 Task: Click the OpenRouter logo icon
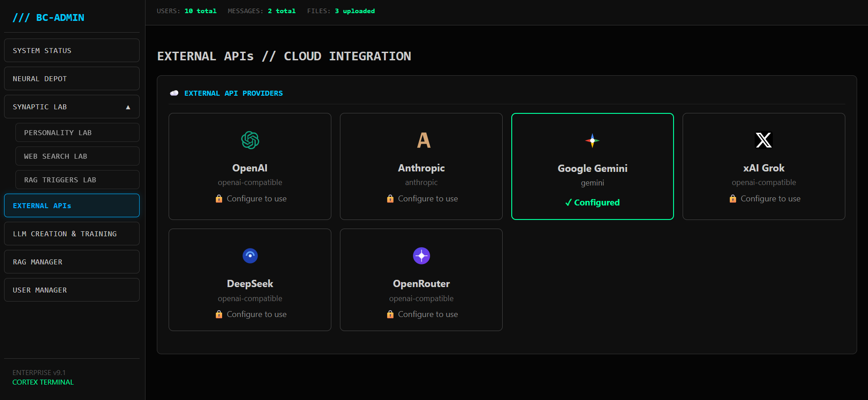[x=421, y=256]
